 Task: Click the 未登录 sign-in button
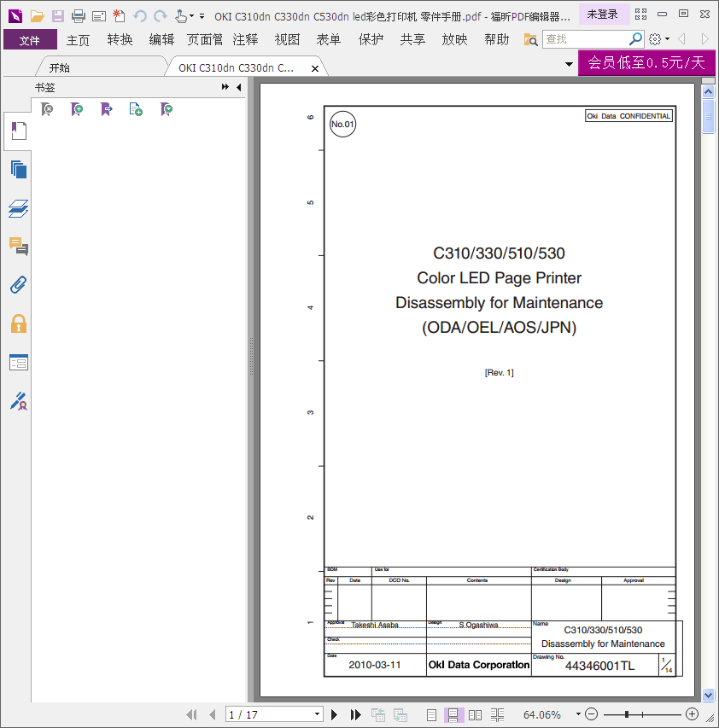602,15
